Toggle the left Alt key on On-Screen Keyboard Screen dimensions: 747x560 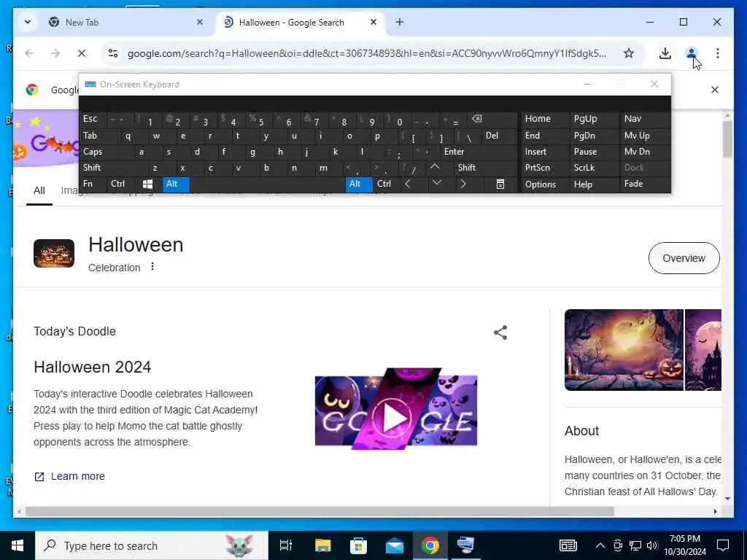[x=176, y=184]
